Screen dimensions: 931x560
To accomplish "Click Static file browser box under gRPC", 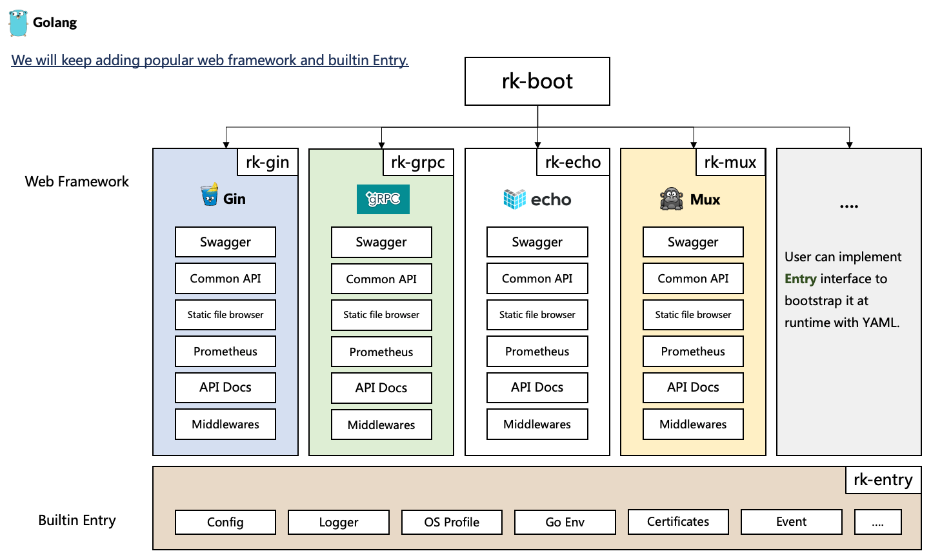I will click(x=381, y=315).
